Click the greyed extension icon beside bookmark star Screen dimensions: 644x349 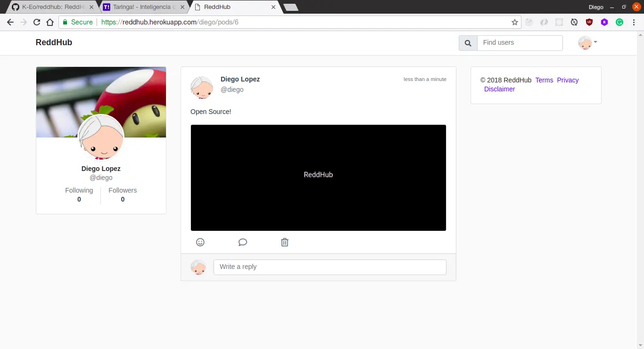pos(529,22)
